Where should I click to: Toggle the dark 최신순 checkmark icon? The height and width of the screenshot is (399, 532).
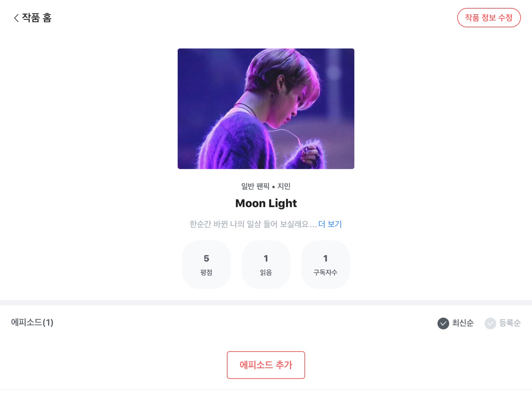pyautogui.click(x=443, y=323)
